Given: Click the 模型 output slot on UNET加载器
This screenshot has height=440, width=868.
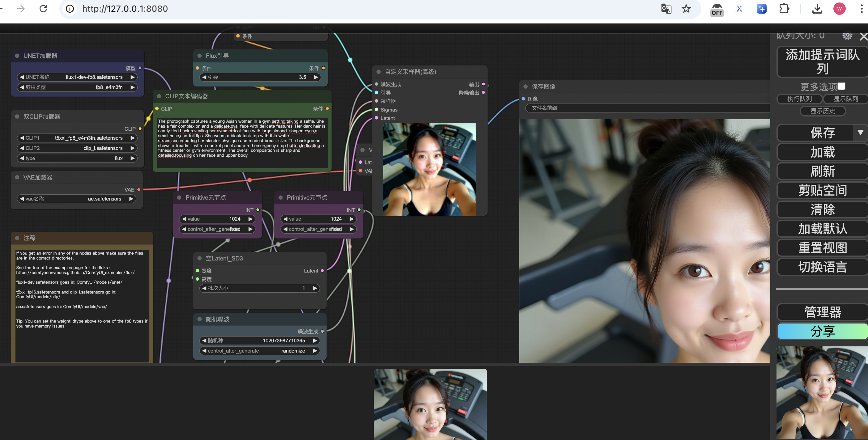Looking at the screenshot, I should 140,68.
